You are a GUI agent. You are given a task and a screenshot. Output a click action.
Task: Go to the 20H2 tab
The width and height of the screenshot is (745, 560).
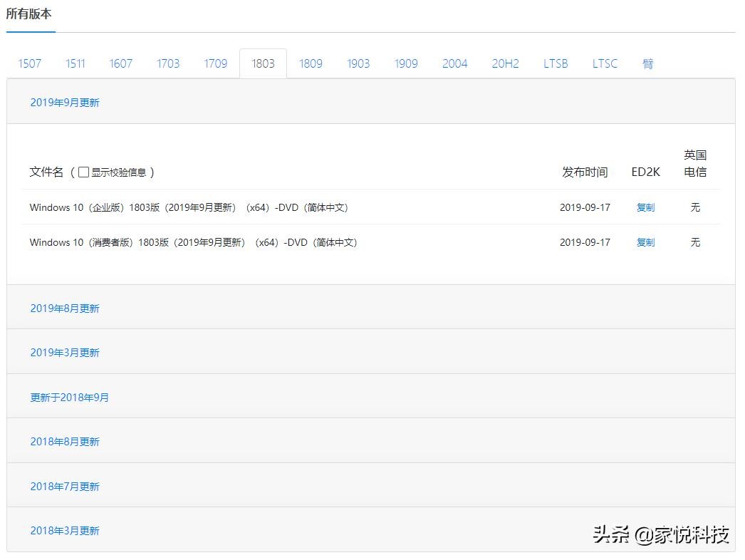pyautogui.click(x=505, y=63)
